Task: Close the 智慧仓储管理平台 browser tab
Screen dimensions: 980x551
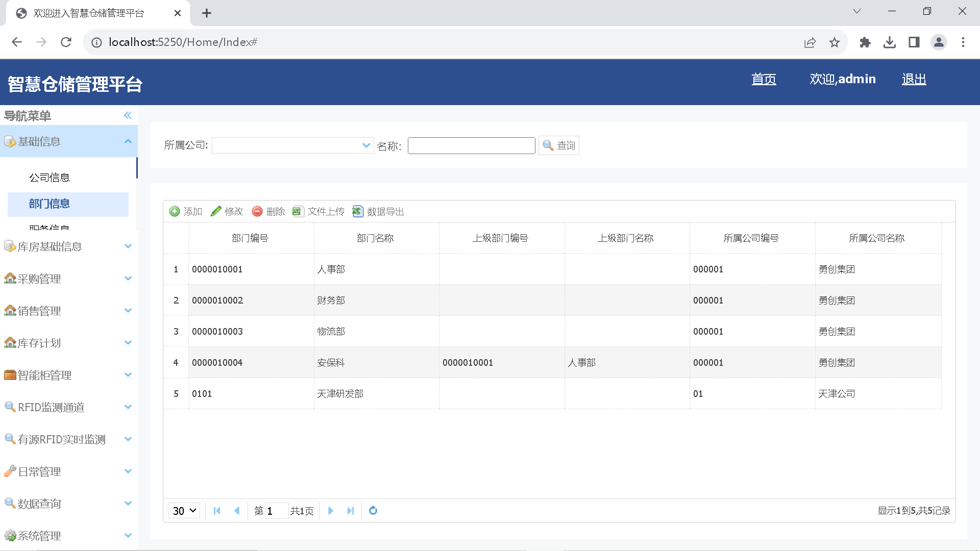Action: 178,13
